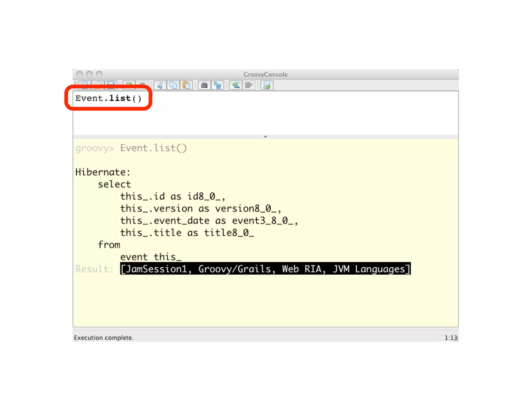Click the History Next icon
This screenshot has width=532, height=411.
(249, 85)
